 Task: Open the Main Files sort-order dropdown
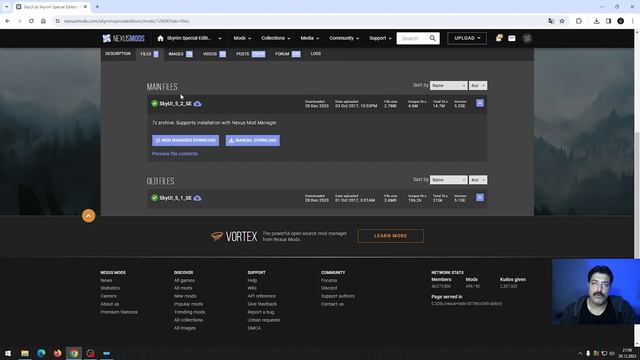click(478, 86)
